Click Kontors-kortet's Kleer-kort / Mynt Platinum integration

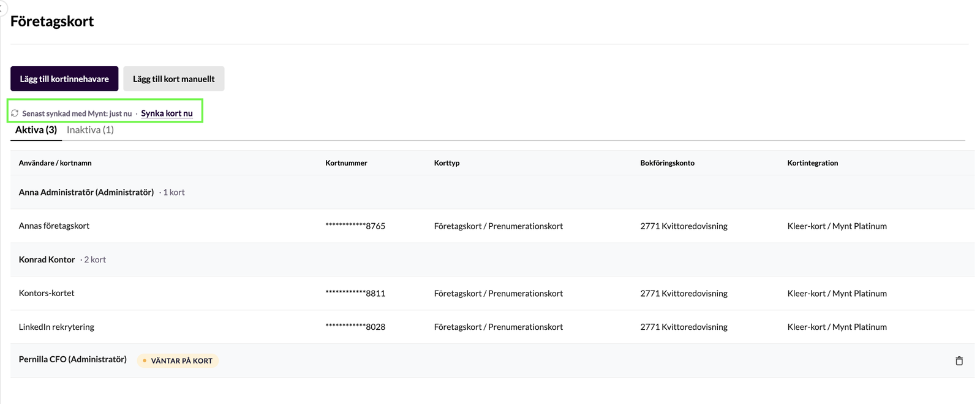coord(837,293)
